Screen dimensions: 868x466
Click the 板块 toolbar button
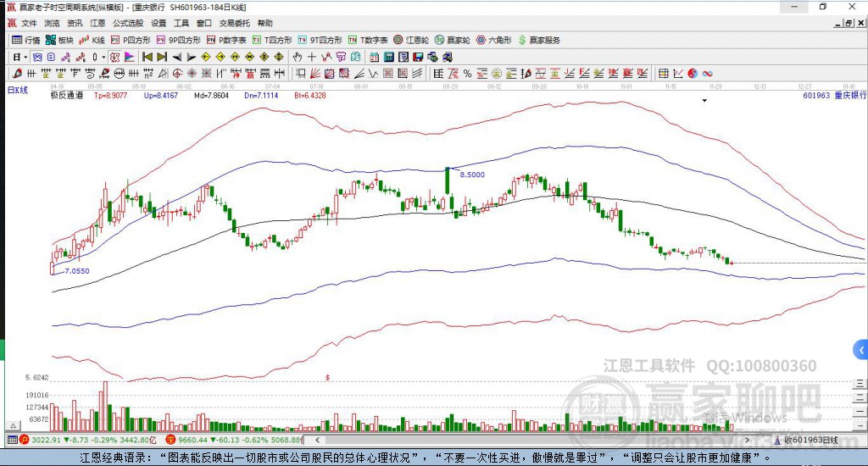pos(59,40)
